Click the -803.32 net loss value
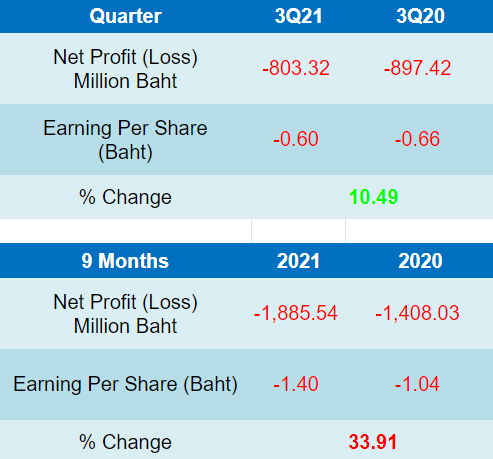This screenshot has height=459, width=493. (296, 68)
